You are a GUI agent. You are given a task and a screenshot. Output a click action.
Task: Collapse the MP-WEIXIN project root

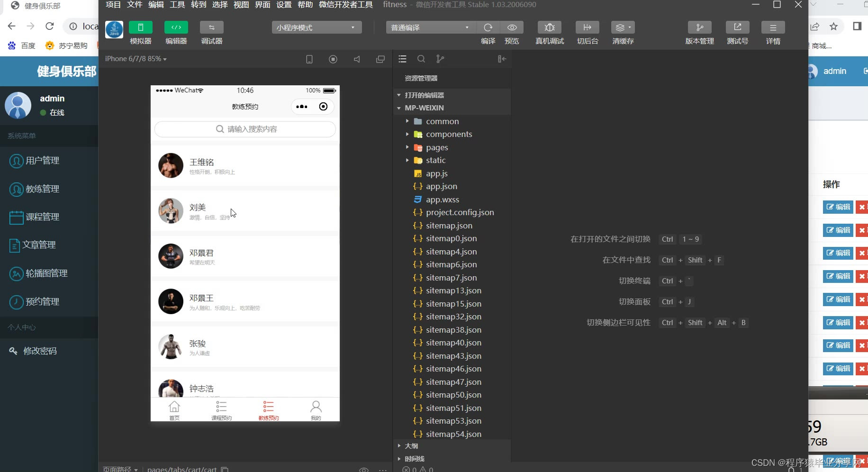click(x=452, y=108)
